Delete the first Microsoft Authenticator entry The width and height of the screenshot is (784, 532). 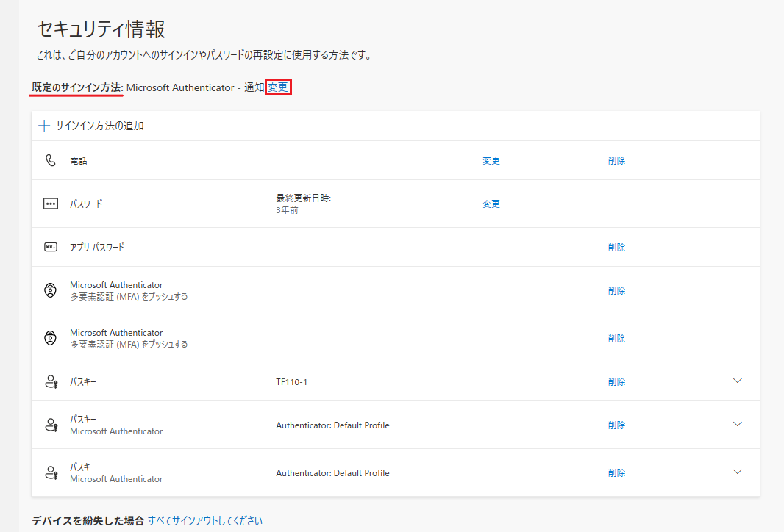click(616, 291)
